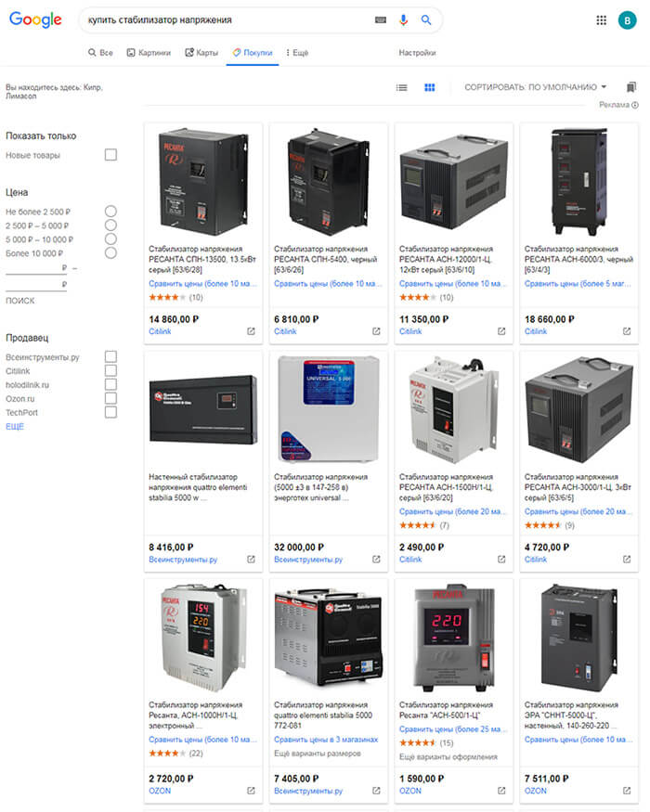Select the Не более 2 500 ₽ price option

[110, 212]
